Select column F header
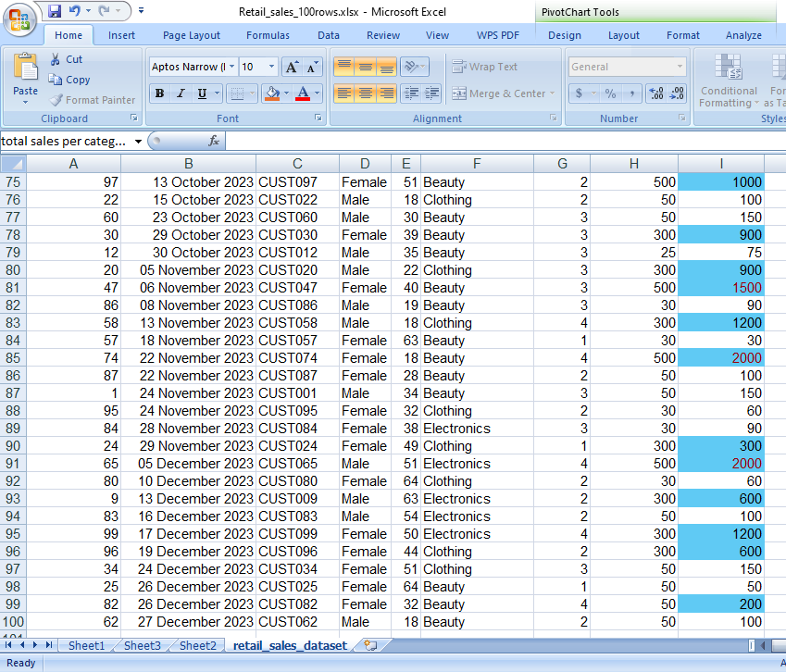 477,163
